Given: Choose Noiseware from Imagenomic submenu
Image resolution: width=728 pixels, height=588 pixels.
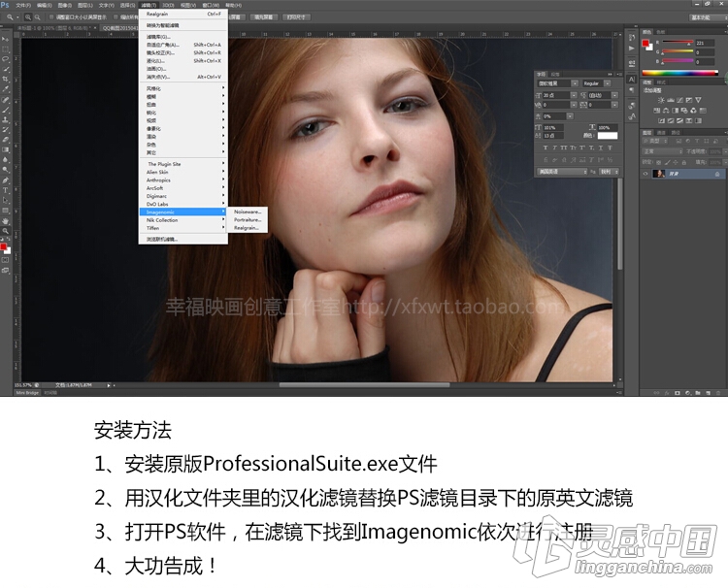Looking at the screenshot, I should pos(248,212).
